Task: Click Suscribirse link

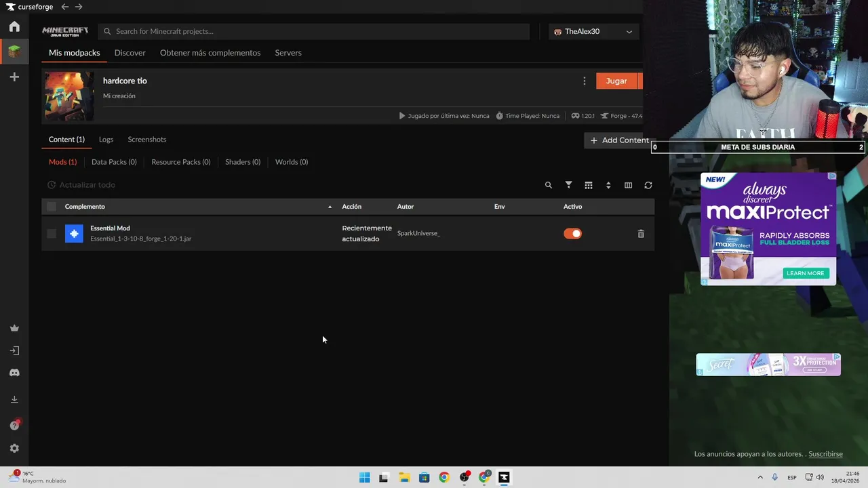Action: (825, 454)
